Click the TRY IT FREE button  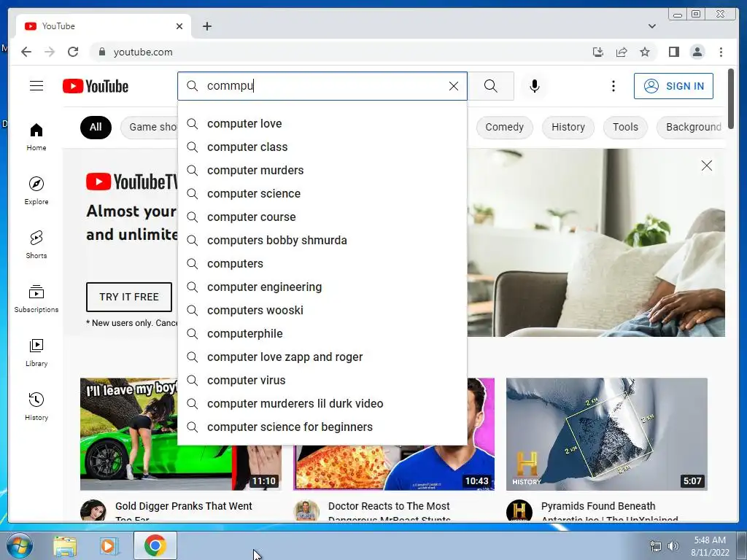(x=128, y=297)
